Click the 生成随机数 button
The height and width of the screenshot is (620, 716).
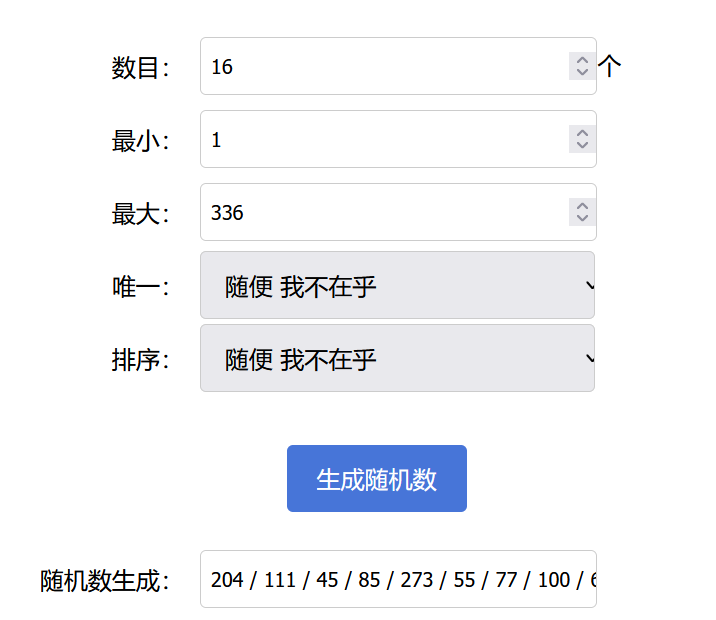(x=376, y=479)
